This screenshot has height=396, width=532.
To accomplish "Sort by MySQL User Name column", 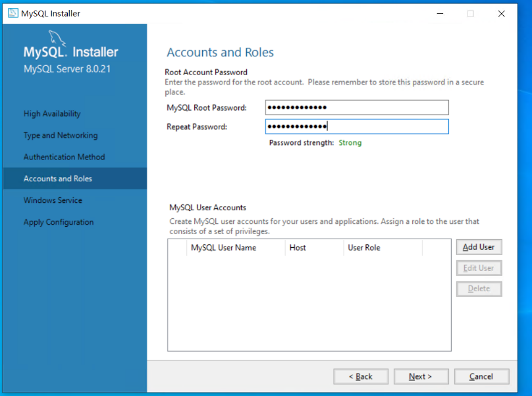I will tap(236, 248).
